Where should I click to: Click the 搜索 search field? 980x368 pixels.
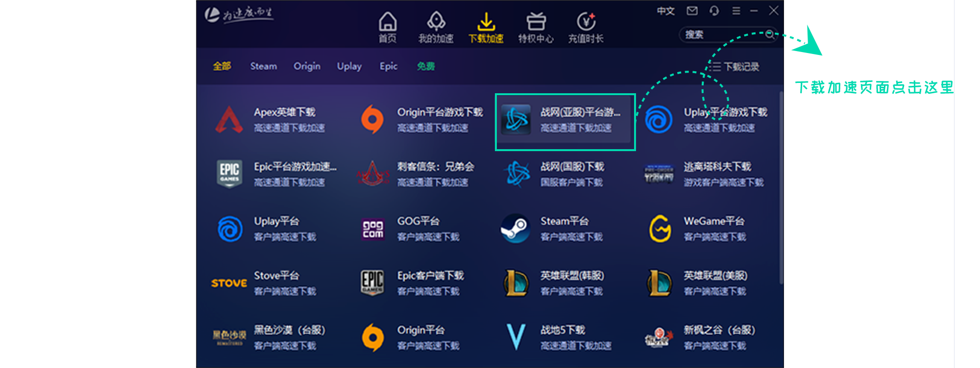point(728,34)
